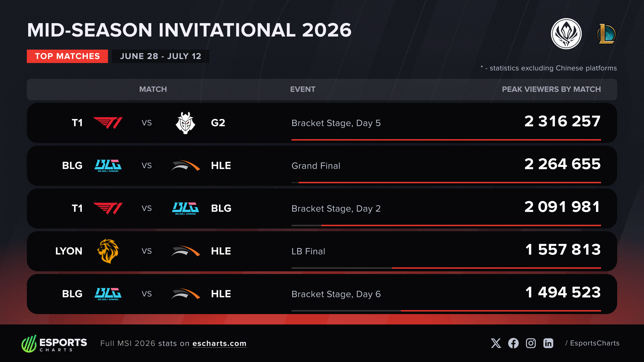Click the League of Legends logo
This screenshot has height=362, width=644.
tap(606, 34)
